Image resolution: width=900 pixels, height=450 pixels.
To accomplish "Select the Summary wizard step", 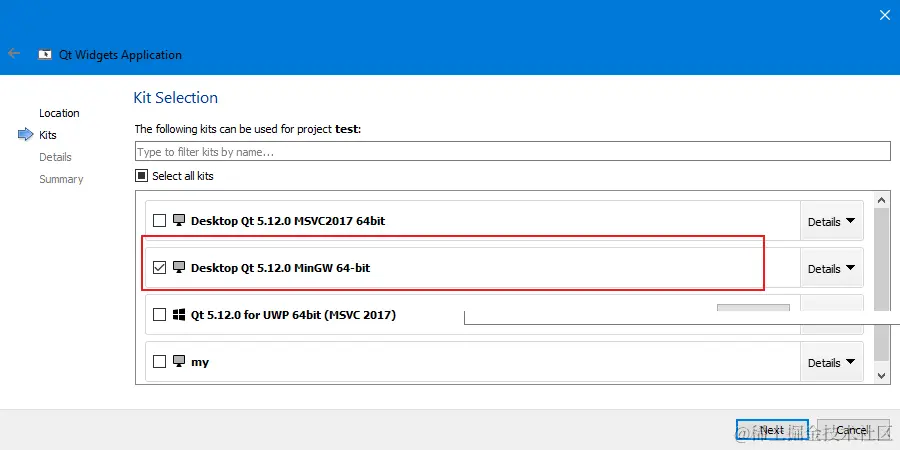I will click(x=61, y=179).
